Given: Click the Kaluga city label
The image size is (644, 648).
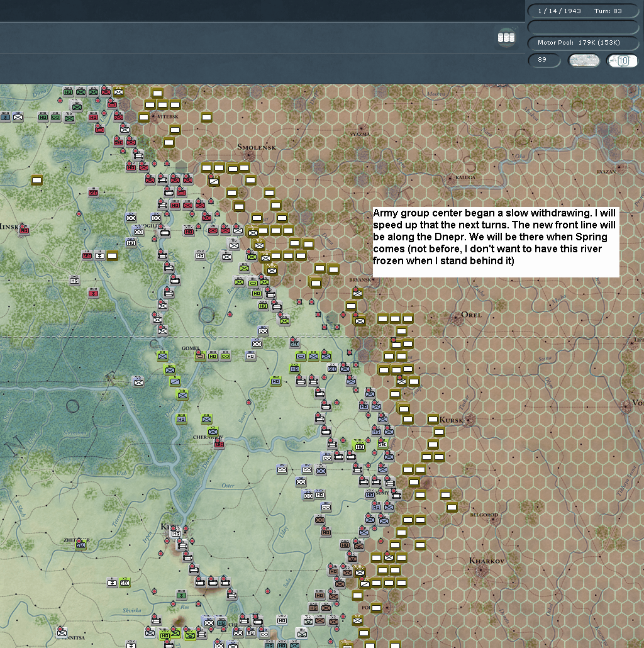Looking at the screenshot, I should coord(465,177).
